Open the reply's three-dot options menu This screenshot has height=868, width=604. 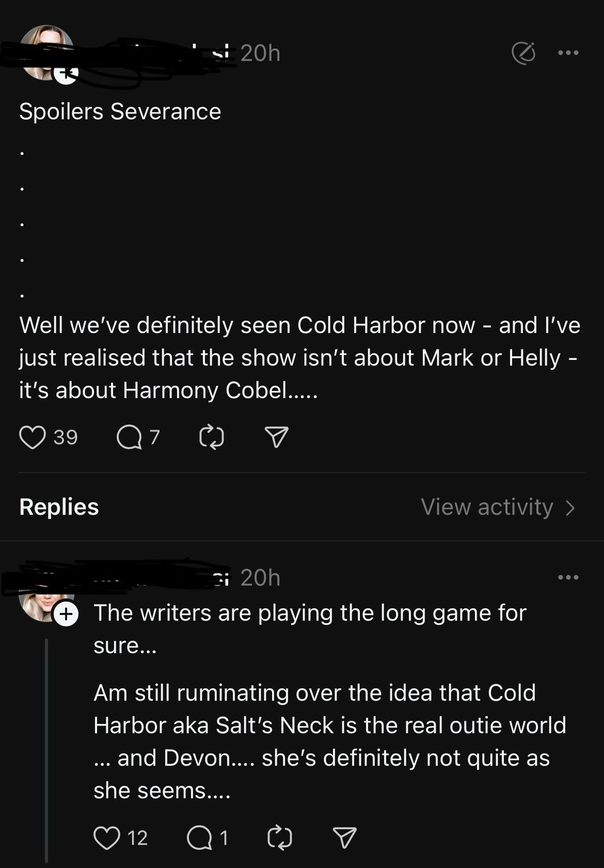click(x=568, y=577)
